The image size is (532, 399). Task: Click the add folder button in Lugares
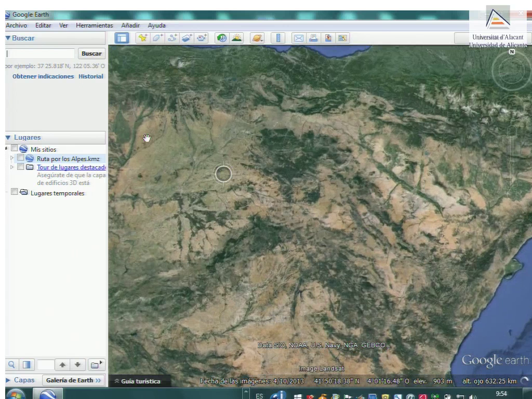96,365
